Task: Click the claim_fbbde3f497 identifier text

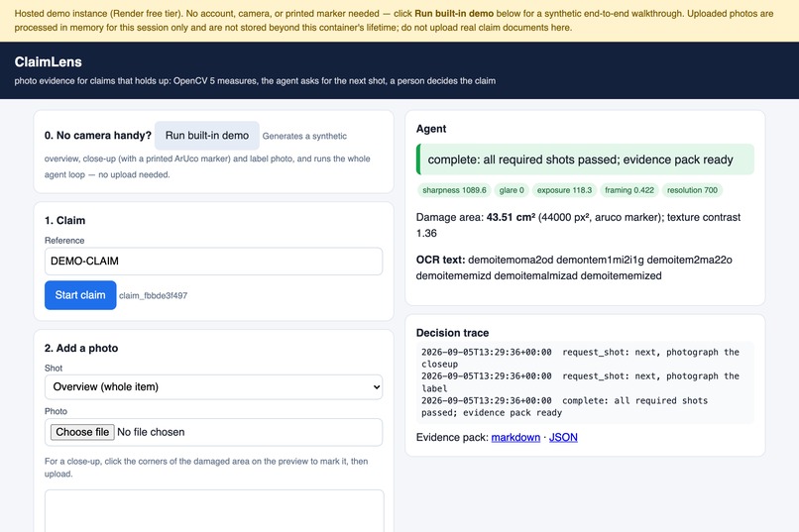Action: point(154,295)
